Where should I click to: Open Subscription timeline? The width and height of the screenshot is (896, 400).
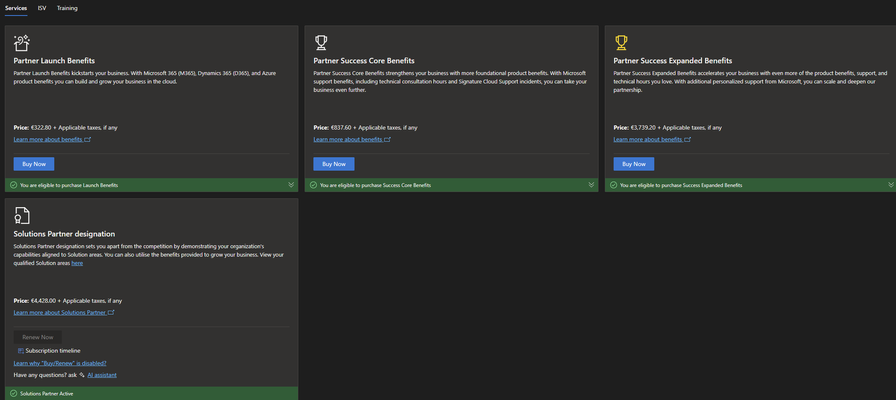click(53, 351)
